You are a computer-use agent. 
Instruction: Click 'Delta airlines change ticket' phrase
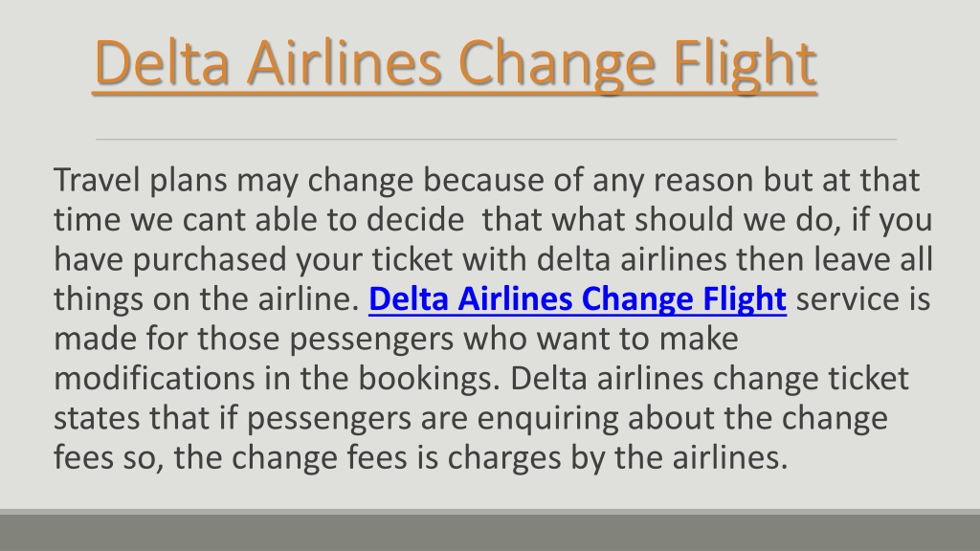pos(709,379)
